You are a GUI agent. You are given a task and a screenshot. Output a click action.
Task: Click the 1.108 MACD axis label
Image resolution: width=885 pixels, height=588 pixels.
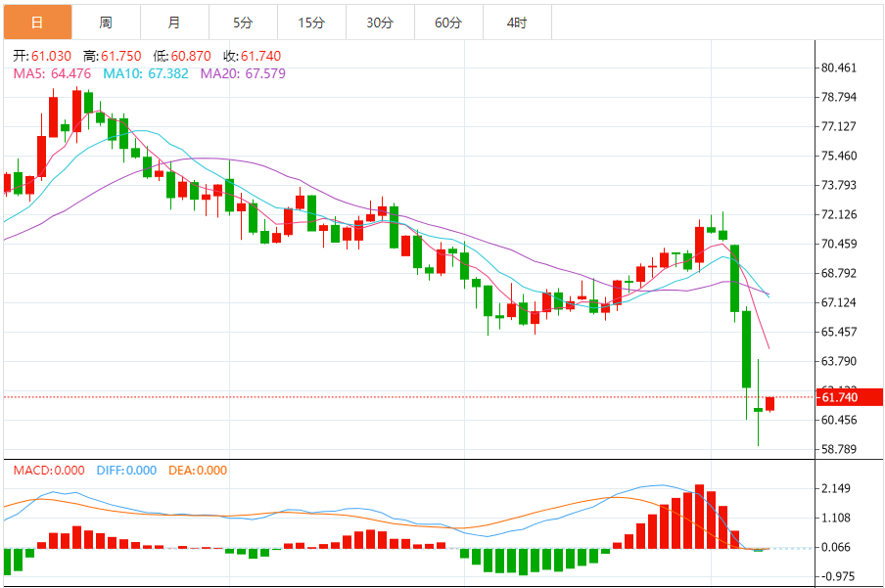836,518
